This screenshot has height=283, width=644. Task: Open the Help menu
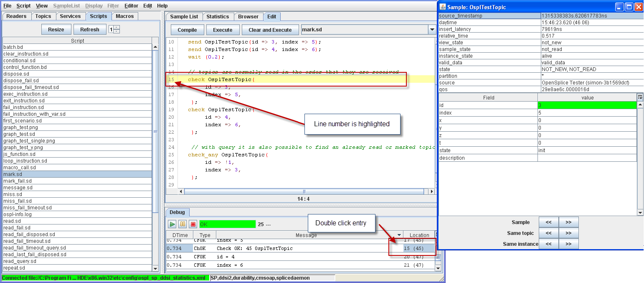click(x=162, y=6)
